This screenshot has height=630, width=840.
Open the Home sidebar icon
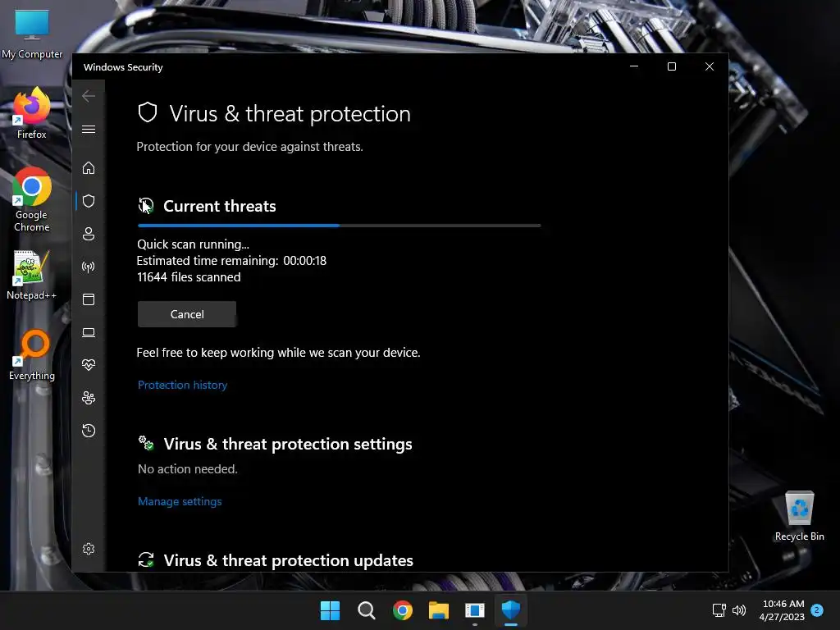(x=89, y=167)
